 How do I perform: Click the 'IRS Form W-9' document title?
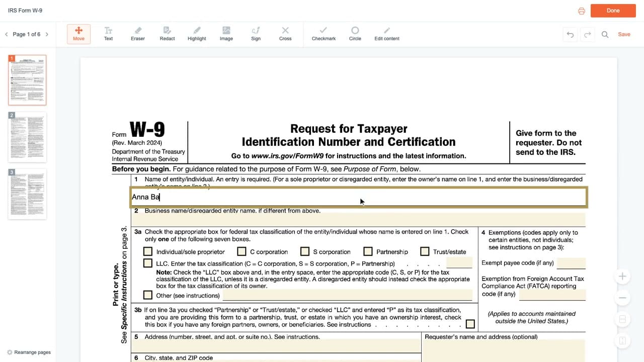[25, 11]
